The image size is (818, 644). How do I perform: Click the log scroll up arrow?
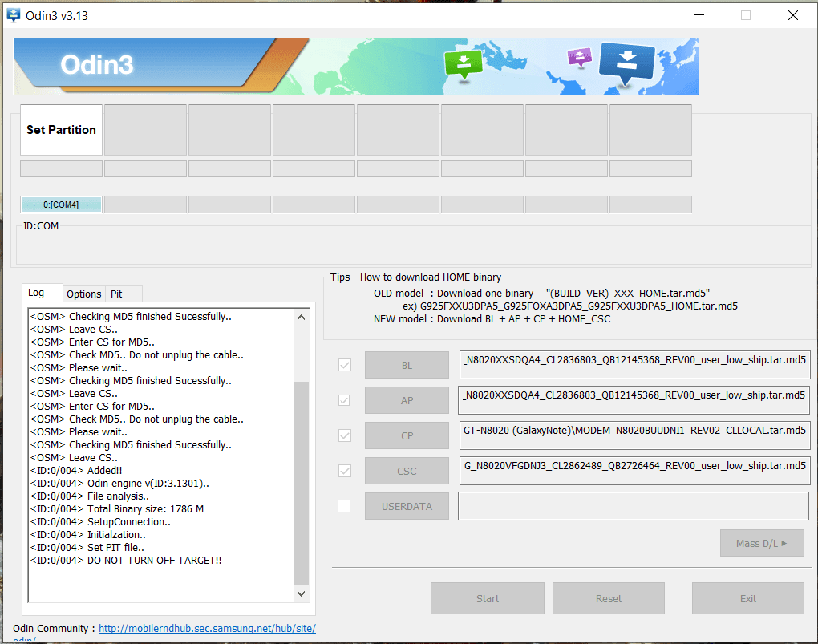point(301,318)
